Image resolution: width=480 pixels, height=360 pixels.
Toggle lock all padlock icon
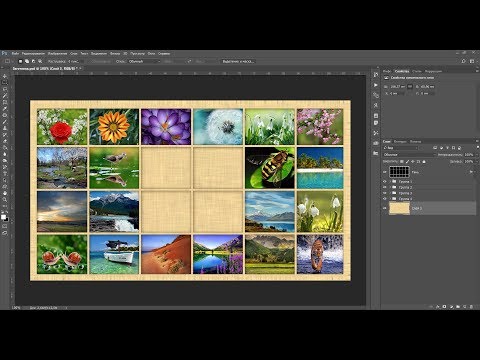(424, 162)
